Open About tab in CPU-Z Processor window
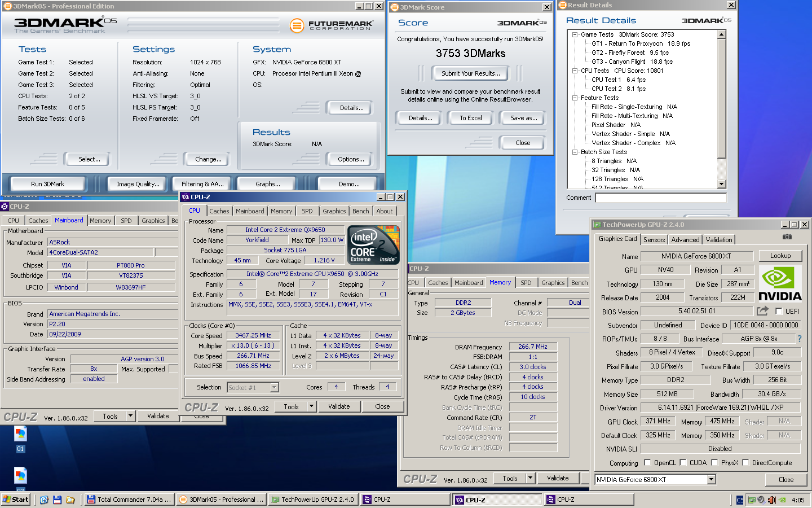Screen dimensions: 812x508 click(385, 211)
